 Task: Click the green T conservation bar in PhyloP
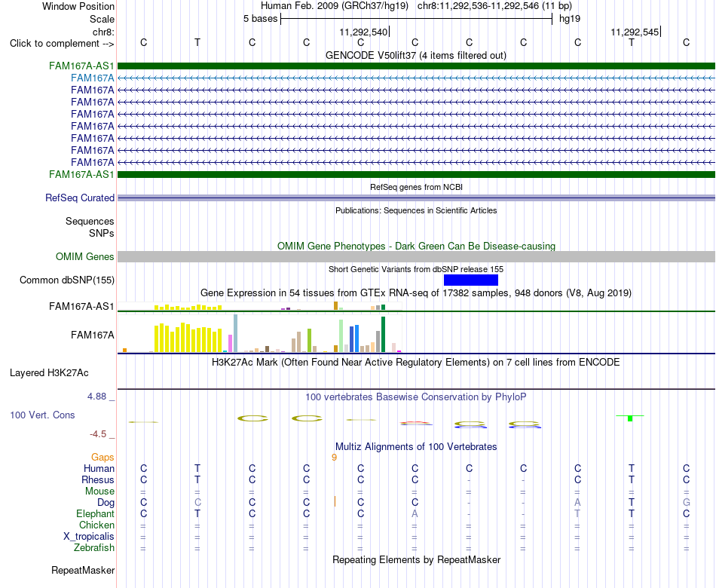(630, 418)
